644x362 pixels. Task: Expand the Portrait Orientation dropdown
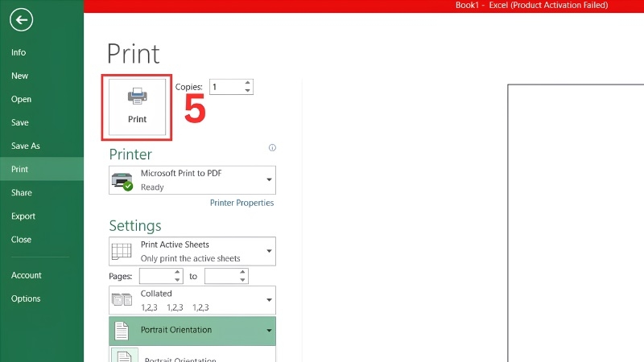pyautogui.click(x=269, y=331)
